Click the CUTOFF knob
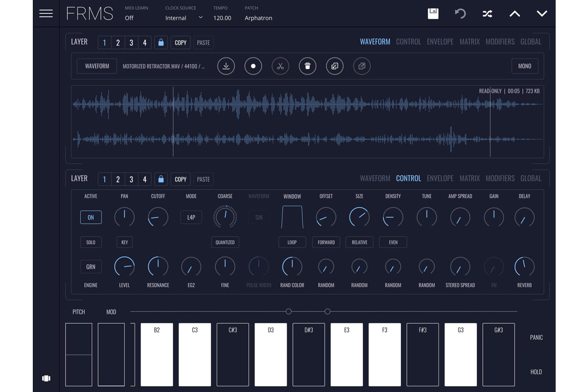This screenshot has width=588, height=392. pos(158,217)
